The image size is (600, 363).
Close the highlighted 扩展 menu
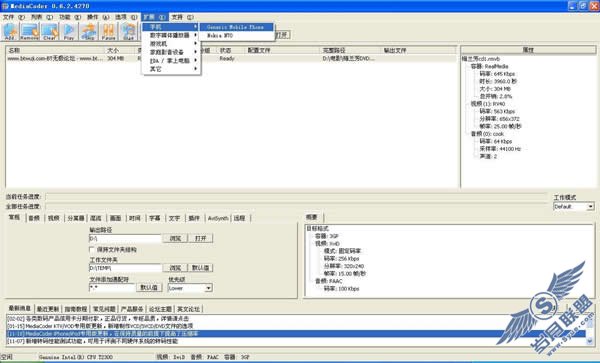tap(155, 17)
